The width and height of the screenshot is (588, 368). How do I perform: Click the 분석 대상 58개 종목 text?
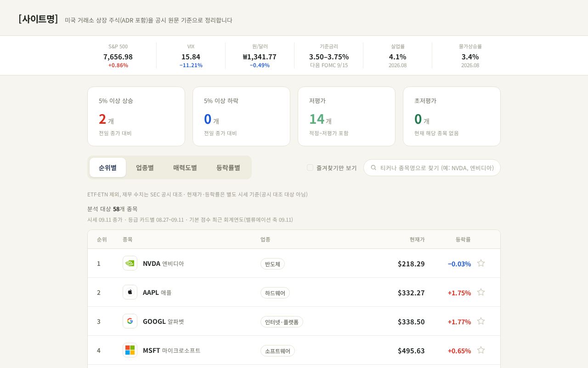[113, 209]
